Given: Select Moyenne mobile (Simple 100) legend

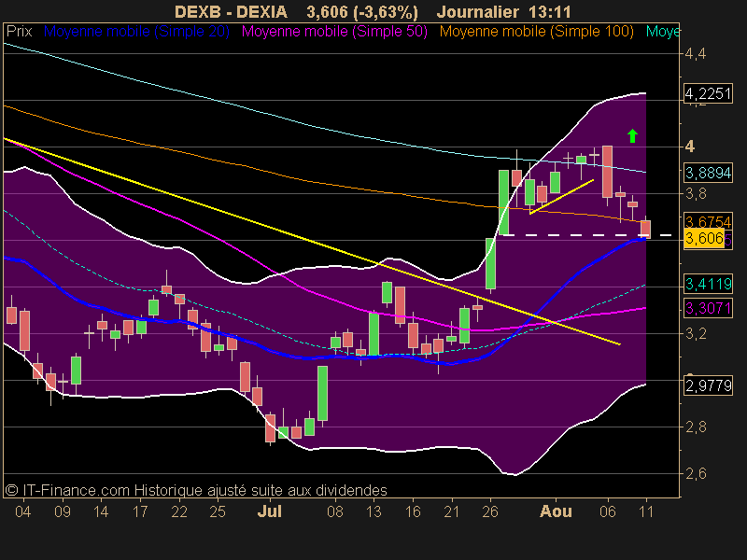Looking at the screenshot, I should point(536,32).
